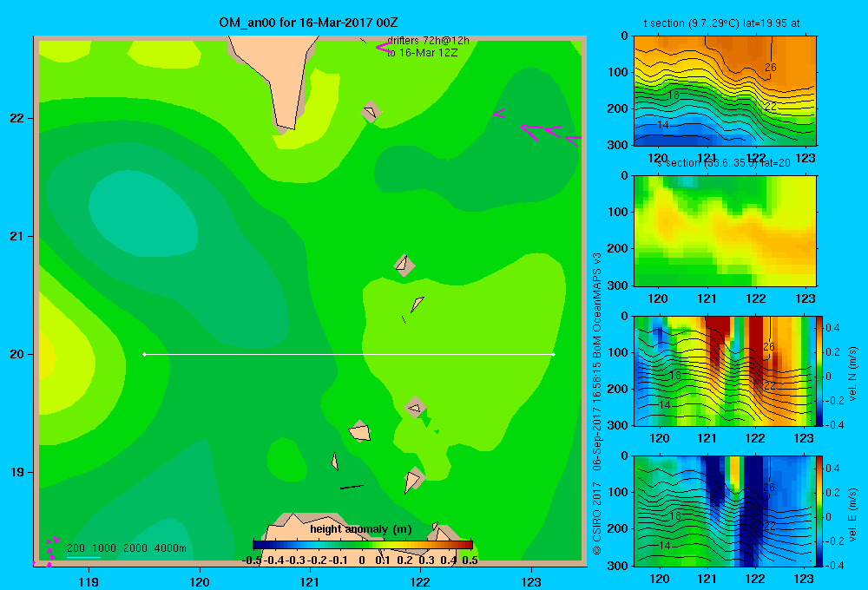Open the eastward velocity section plot
Image resolution: width=868 pixels, height=590 pixels.
pyautogui.click(x=725, y=511)
